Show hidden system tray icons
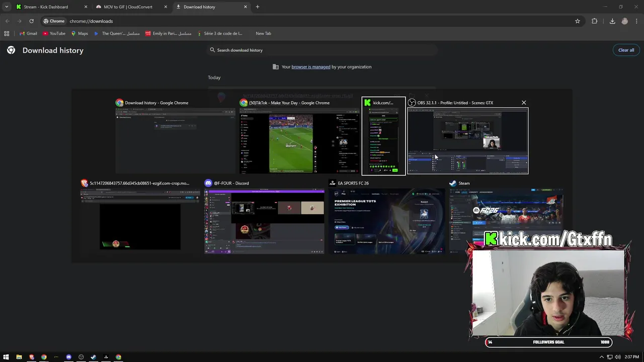Screen dimensions: 644x362 point(602,357)
